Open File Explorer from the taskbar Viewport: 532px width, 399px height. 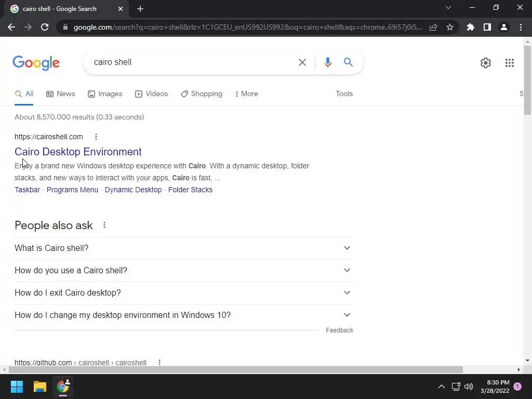tap(39, 387)
